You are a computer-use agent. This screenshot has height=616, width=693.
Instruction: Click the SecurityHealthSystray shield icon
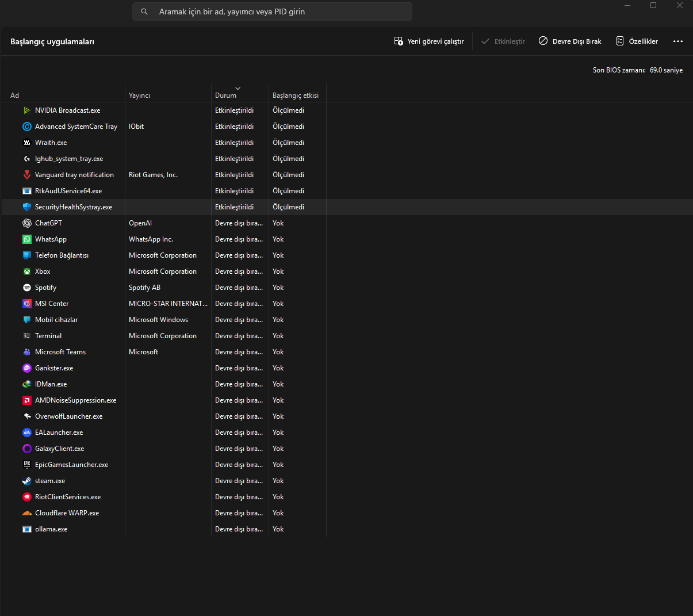[x=27, y=207]
